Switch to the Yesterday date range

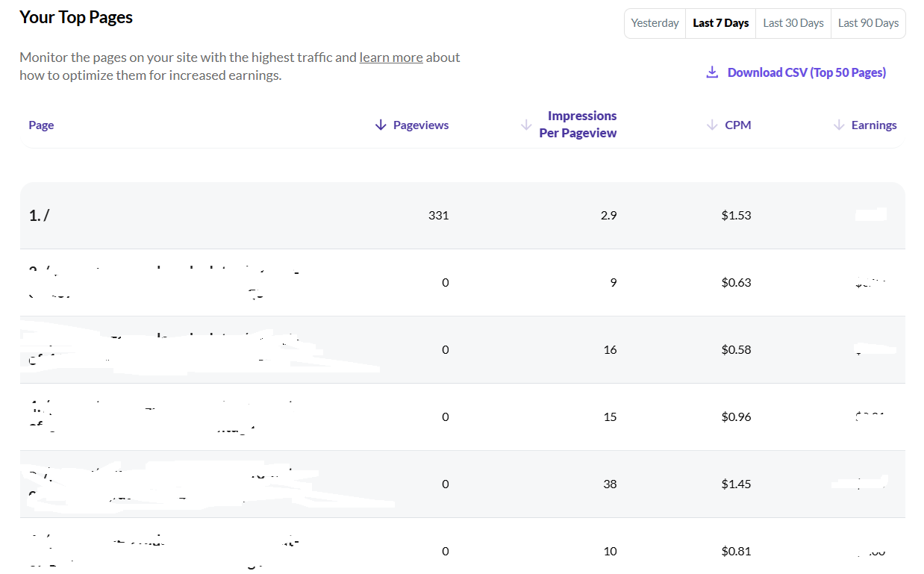point(655,23)
